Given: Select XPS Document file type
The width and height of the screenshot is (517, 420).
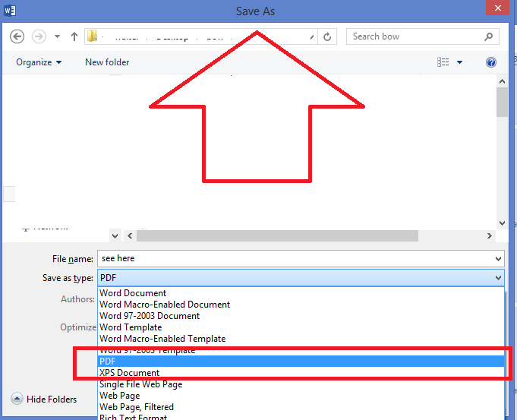Looking at the screenshot, I should point(301,373).
